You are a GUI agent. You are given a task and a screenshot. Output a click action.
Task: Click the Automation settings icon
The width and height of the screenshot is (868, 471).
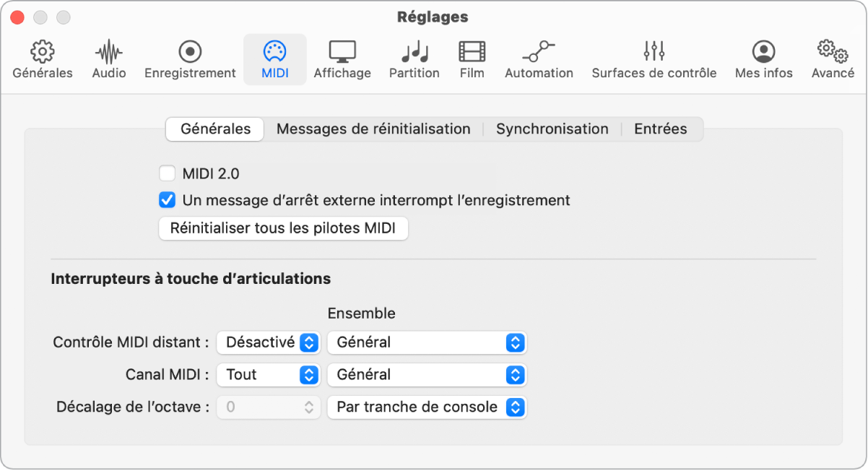[x=539, y=58]
